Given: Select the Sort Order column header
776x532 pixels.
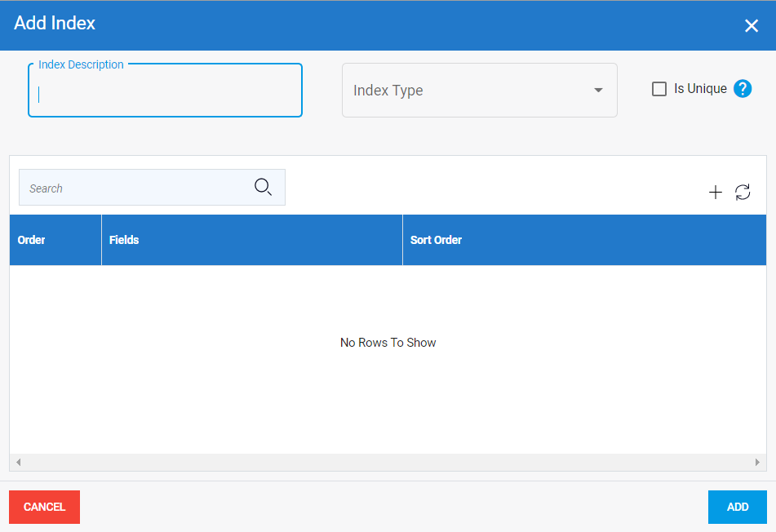Looking at the screenshot, I should point(436,240).
